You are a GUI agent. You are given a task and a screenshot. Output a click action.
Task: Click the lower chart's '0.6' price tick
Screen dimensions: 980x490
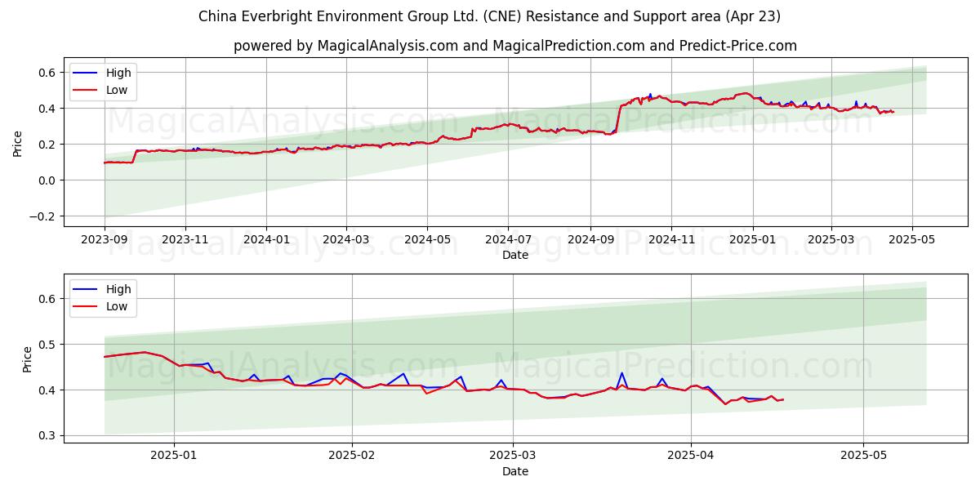[47, 299]
